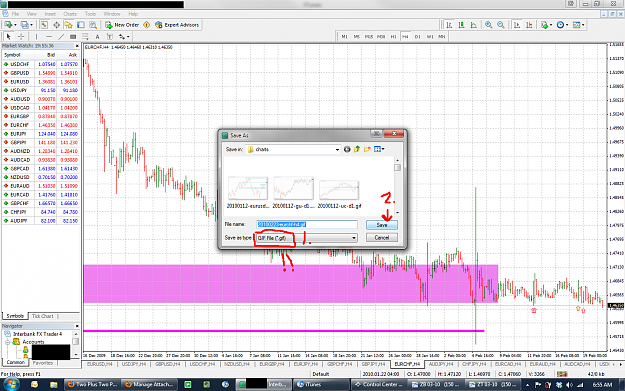Screen dimensions: 625x391
Task: Open the Tools menu
Action: coord(90,14)
